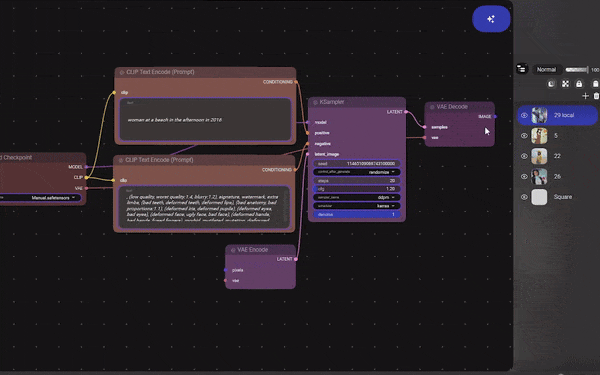Open the layers panel icon beside Normal
Viewport: 600px width, 375px height.
pos(522,69)
